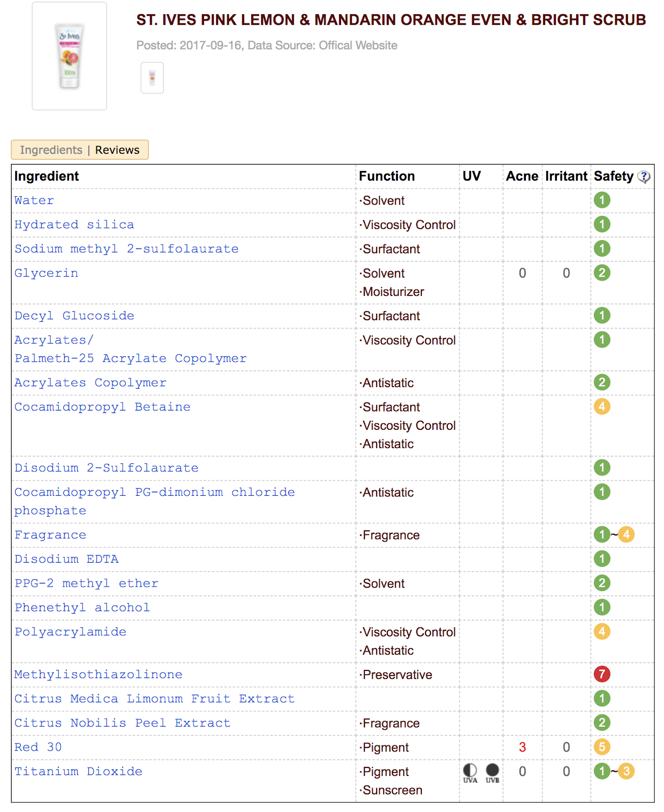The height and width of the screenshot is (812, 664).
Task: Open Citrus Medica Limonum Fruit Extract link
Action: (155, 699)
